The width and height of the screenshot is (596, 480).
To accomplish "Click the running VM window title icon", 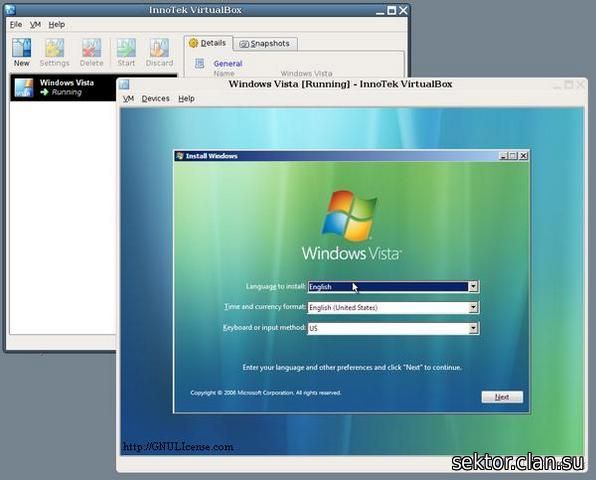I will tap(124, 84).
